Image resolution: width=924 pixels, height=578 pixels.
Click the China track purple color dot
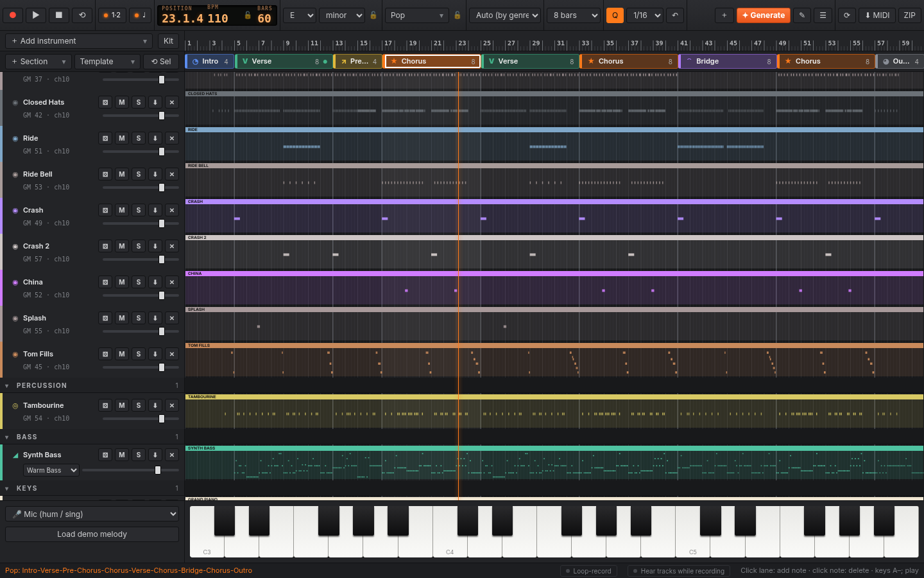point(15,282)
